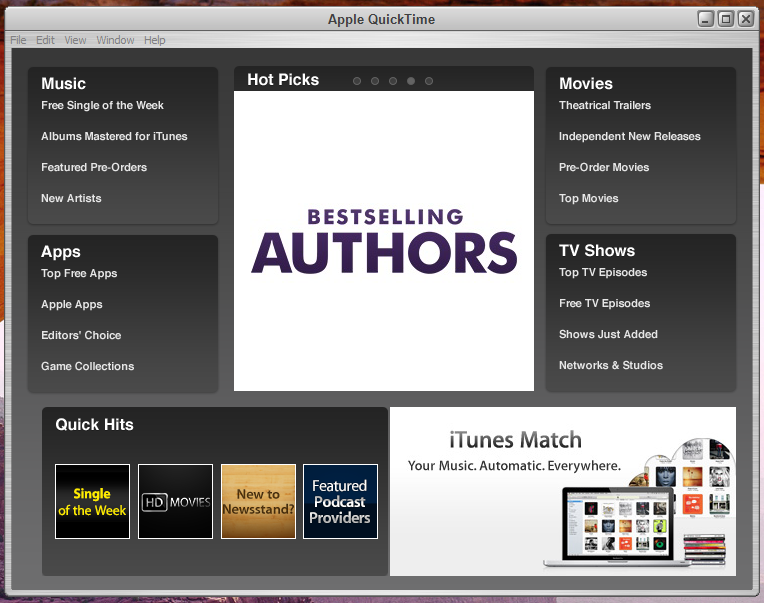Click the Music section heading
Screen dimensions: 764x603
pos(63,83)
